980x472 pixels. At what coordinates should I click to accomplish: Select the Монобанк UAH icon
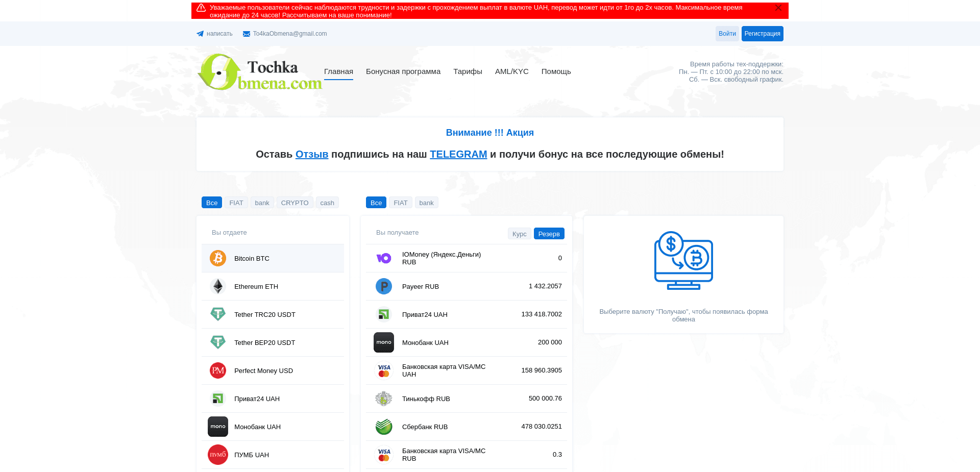click(x=217, y=427)
